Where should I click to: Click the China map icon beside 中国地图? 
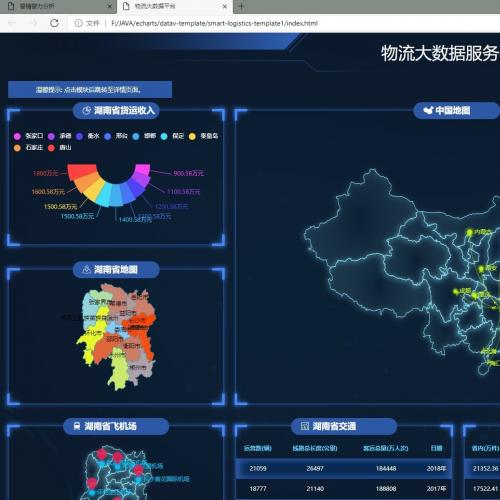pyautogui.click(x=428, y=110)
